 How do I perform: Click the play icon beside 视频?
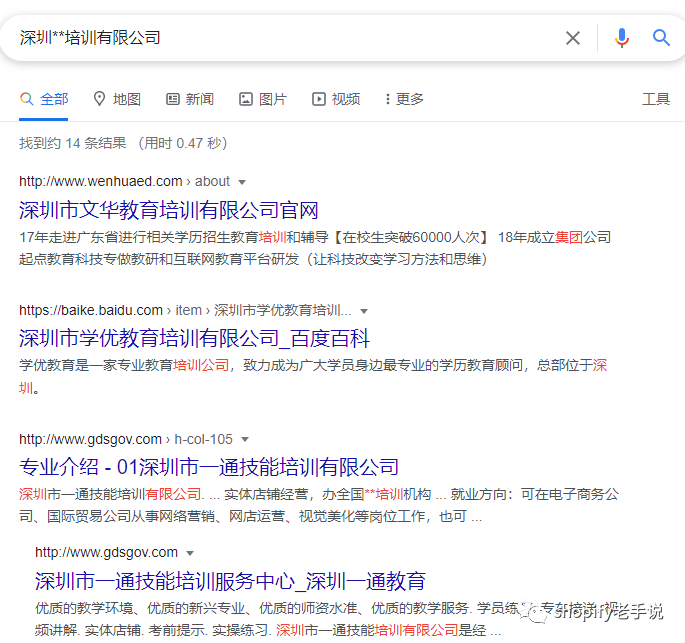(318, 99)
